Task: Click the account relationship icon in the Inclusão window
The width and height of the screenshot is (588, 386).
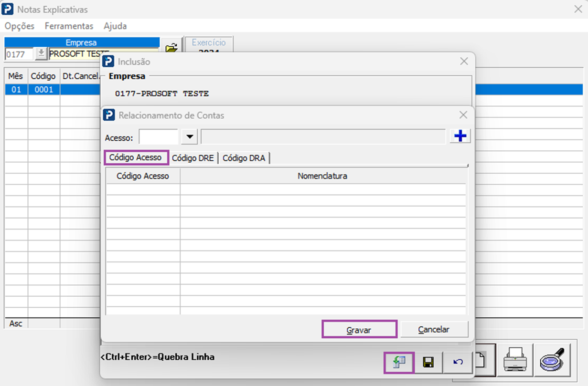Action: point(400,363)
